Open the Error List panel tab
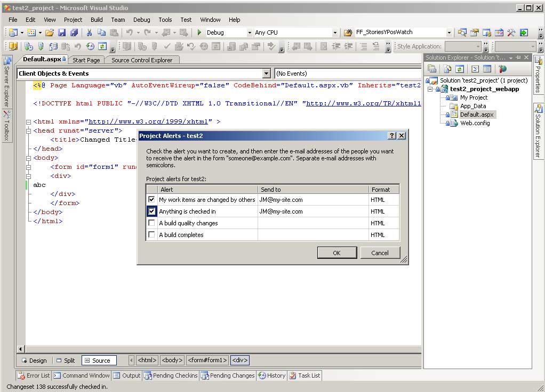Viewport: 545px width, 392px height. point(34,375)
